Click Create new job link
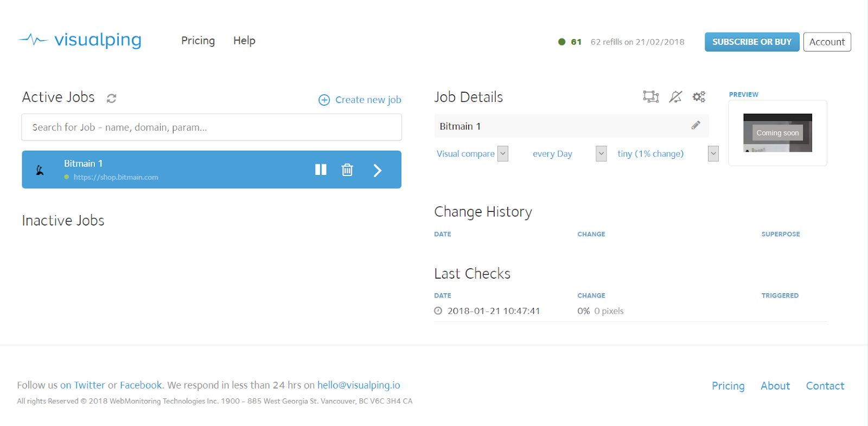This screenshot has width=868, height=426. click(360, 100)
